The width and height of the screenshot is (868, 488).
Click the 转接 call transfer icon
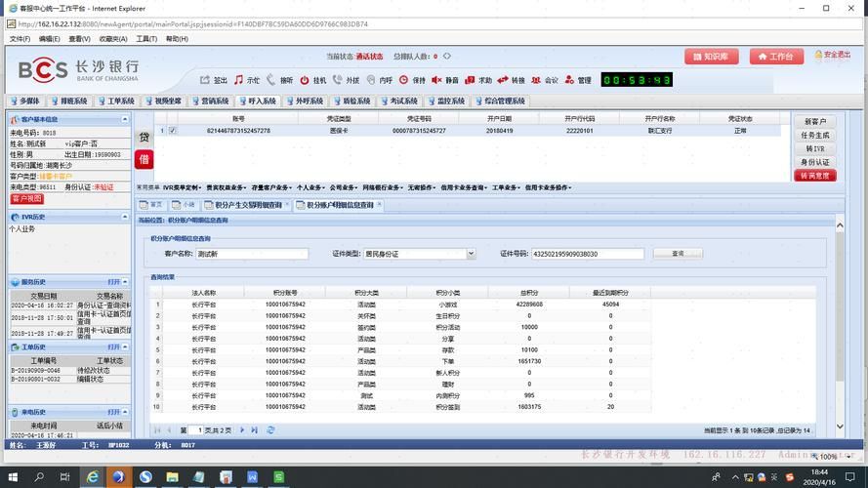tap(503, 80)
